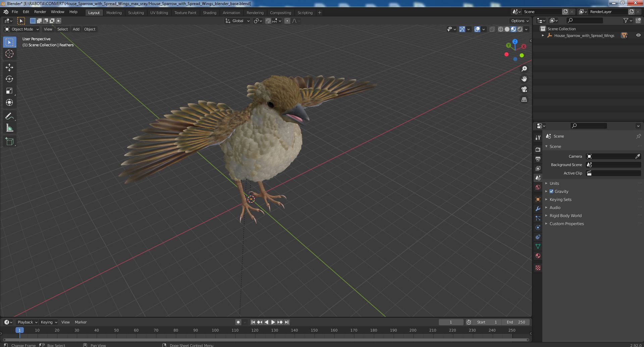The width and height of the screenshot is (644, 347).
Task: Open the Output properties tab
Action: [538, 159]
